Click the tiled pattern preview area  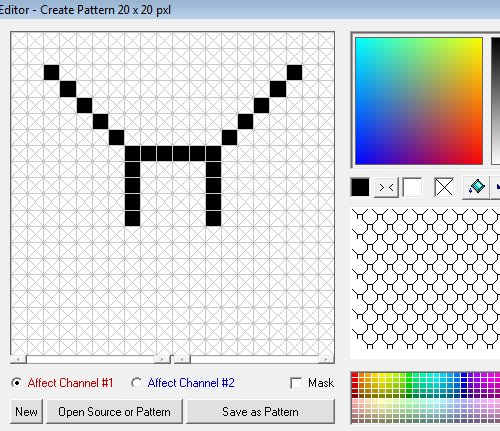point(425,279)
